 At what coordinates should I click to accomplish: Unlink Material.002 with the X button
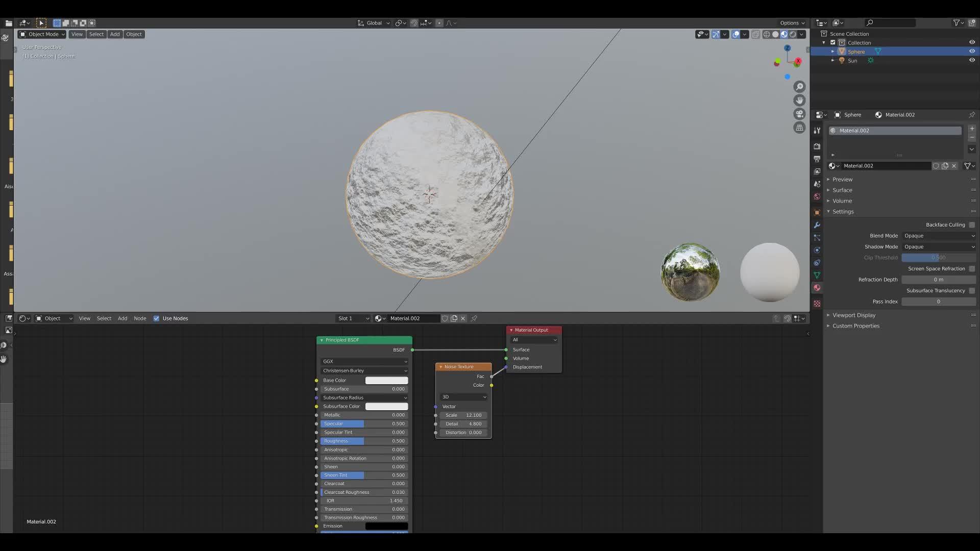[x=954, y=166]
